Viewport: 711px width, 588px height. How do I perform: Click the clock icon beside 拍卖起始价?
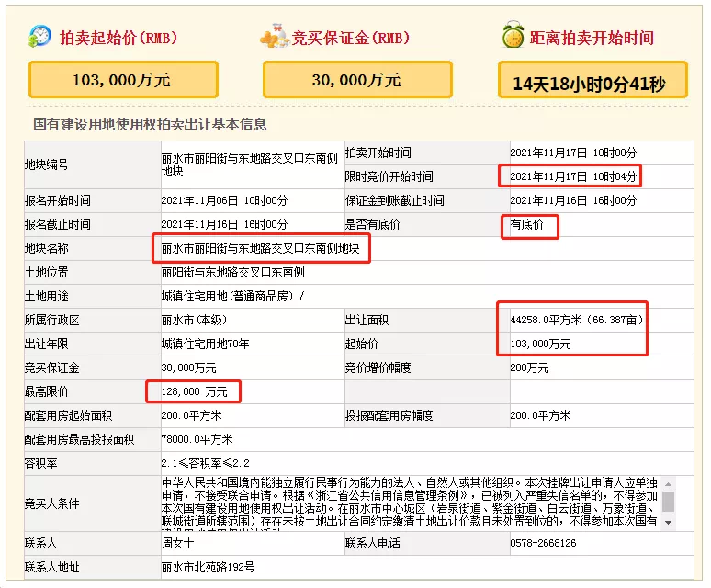(x=39, y=37)
